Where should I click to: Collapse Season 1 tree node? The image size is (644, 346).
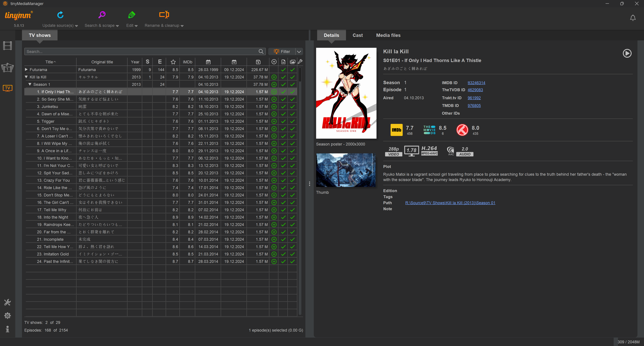tap(30, 84)
